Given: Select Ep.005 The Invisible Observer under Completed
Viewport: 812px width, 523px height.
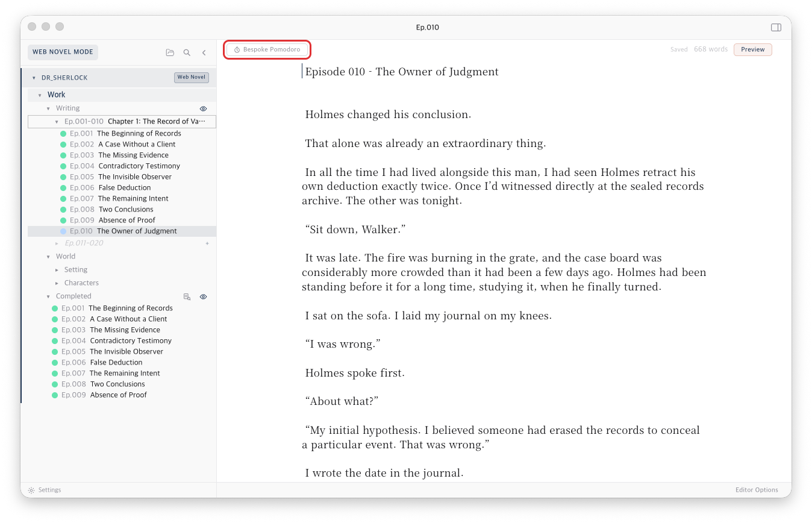Looking at the screenshot, I should (122, 352).
